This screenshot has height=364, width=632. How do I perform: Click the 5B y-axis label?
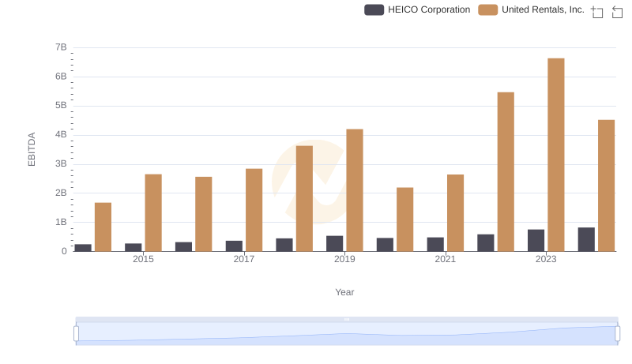click(x=61, y=106)
